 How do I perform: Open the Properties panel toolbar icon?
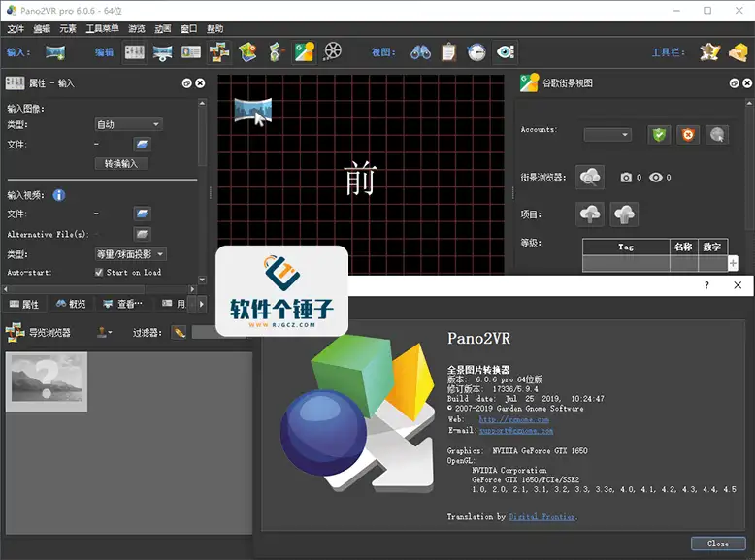click(x=134, y=52)
